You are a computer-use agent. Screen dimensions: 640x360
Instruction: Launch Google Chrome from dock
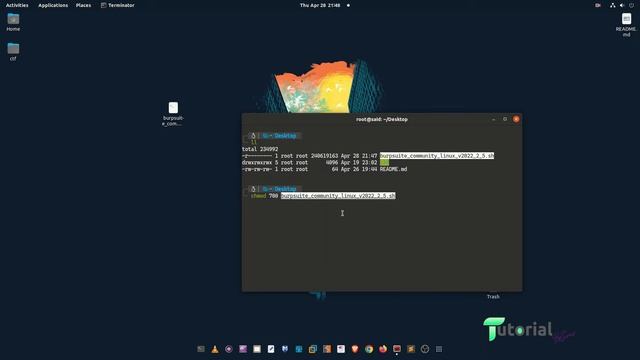369,349
